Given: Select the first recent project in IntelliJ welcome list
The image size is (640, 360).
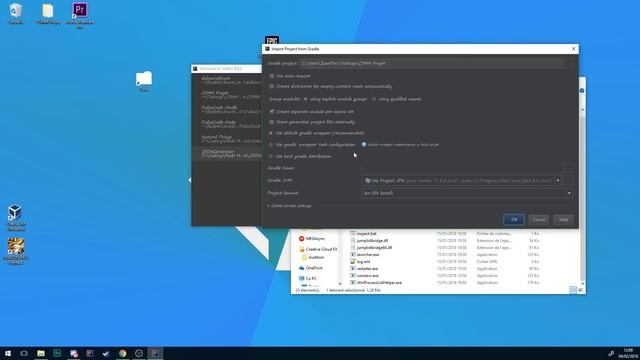Looking at the screenshot, I should click(227, 80).
